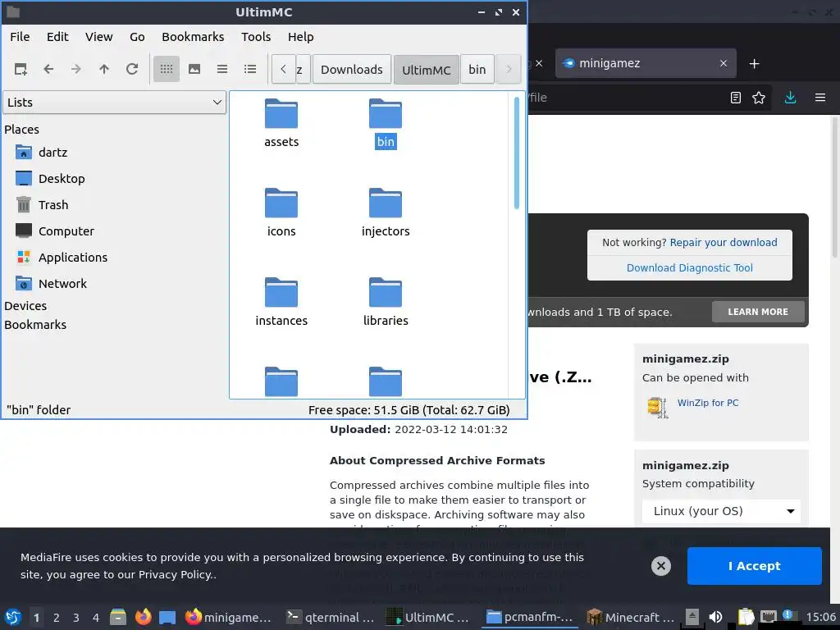
Task: Open the UltimMC taskbar window
Action: point(427,617)
